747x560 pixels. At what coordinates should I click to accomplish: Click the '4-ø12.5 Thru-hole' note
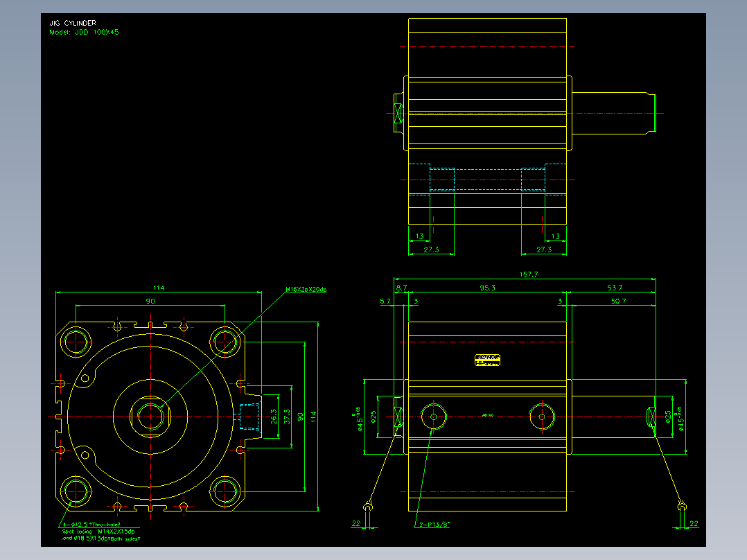(91, 524)
